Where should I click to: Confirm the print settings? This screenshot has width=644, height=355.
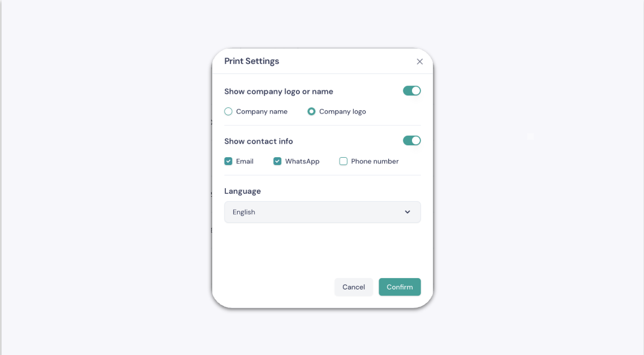(400, 287)
